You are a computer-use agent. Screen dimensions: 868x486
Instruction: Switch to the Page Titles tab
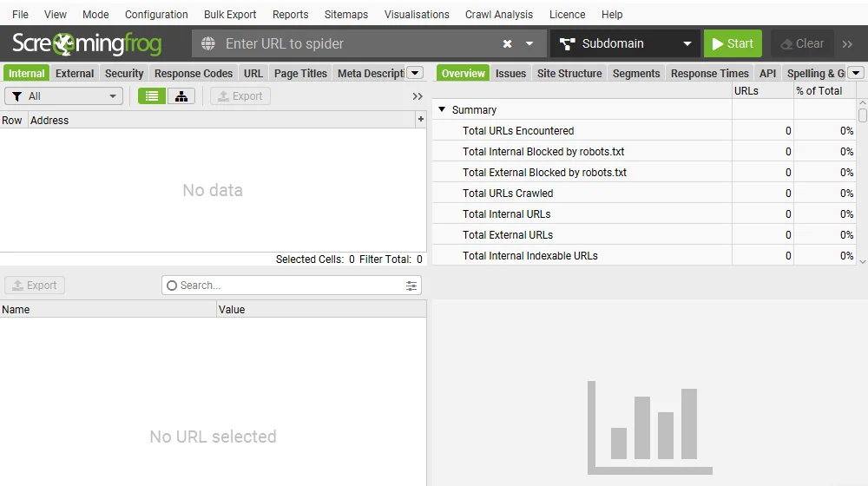click(x=300, y=73)
